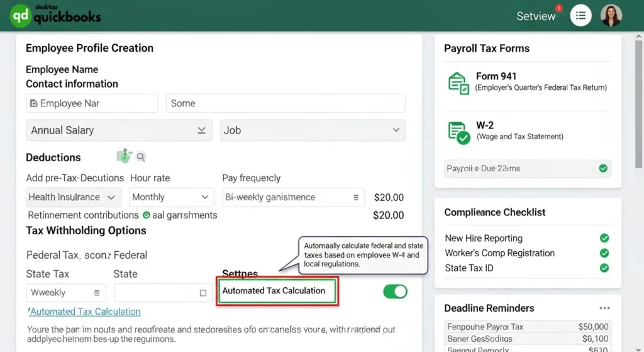Select the Fenpouhe Payroll Tax reminder row
This screenshot has height=352, width=644.
pos(527,327)
